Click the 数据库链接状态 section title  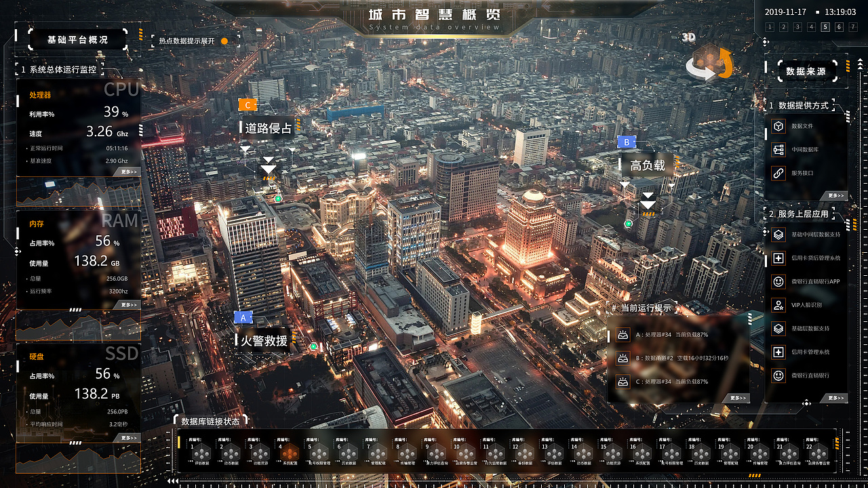click(x=210, y=421)
